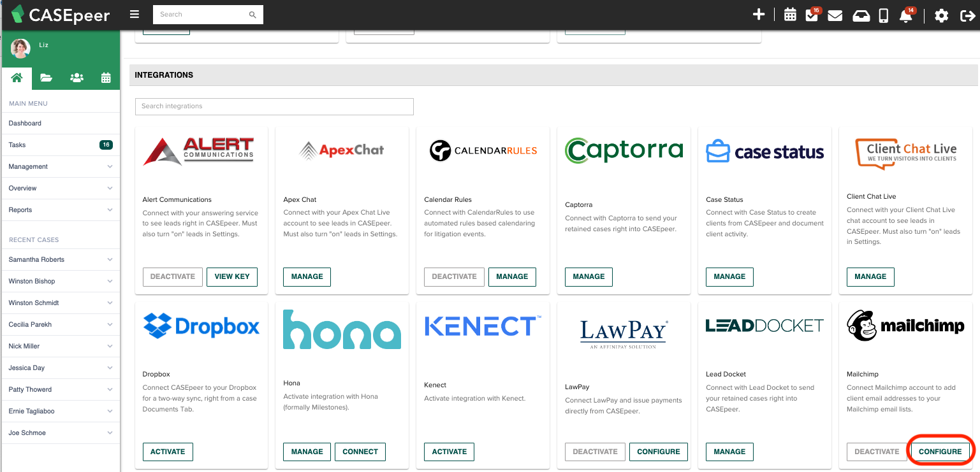Expand Winston Schmidt recent case

pyautogui.click(x=60, y=303)
